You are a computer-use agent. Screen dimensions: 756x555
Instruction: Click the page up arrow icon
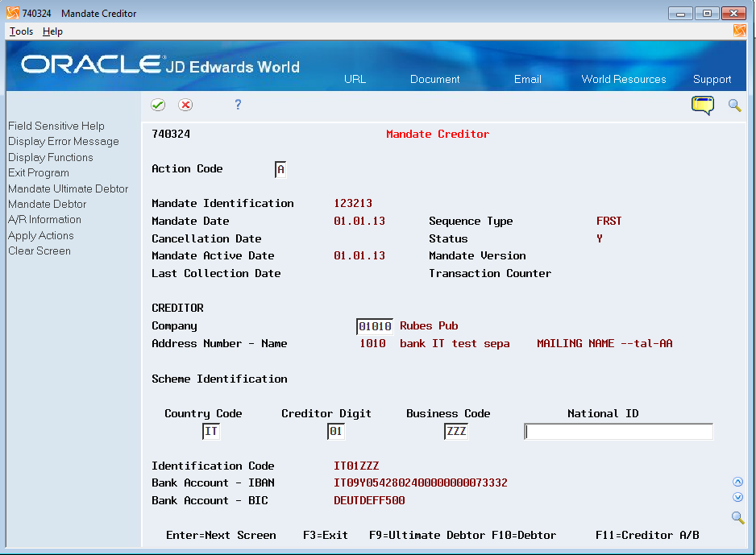click(737, 482)
